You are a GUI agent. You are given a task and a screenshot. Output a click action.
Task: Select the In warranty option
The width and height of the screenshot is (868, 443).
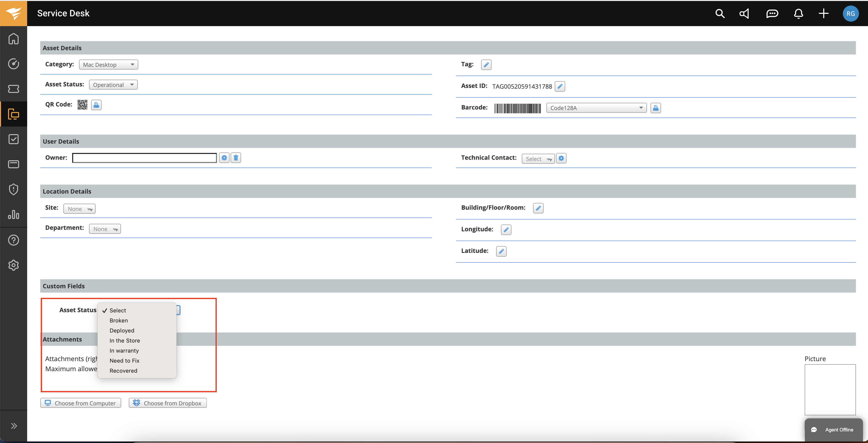pos(124,350)
